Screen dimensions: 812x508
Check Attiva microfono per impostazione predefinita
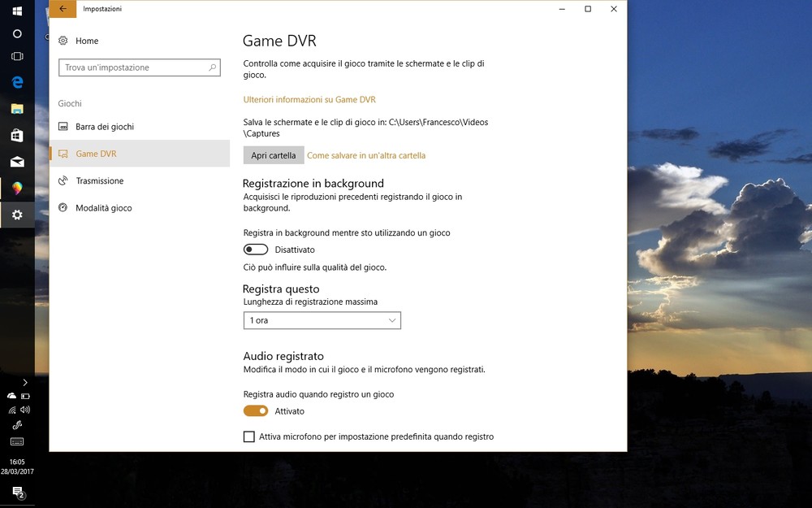pyautogui.click(x=249, y=436)
